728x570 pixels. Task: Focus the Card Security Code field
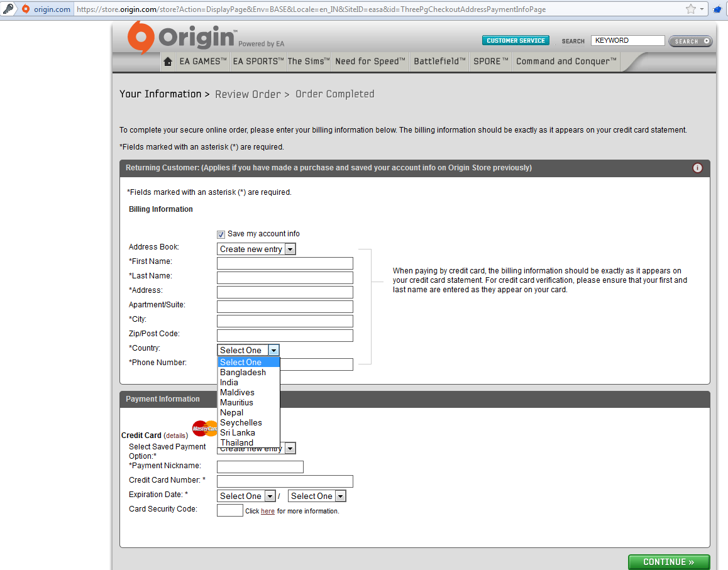coord(230,510)
